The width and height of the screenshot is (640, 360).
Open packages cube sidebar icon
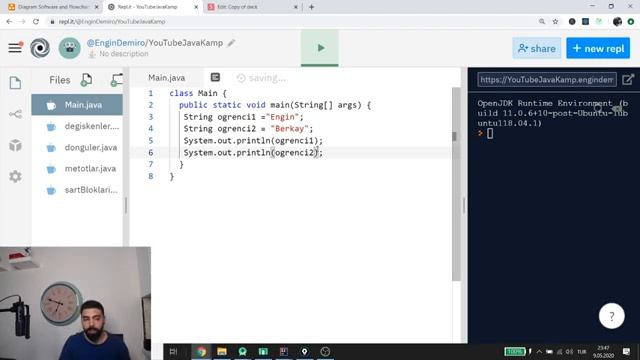(x=16, y=145)
